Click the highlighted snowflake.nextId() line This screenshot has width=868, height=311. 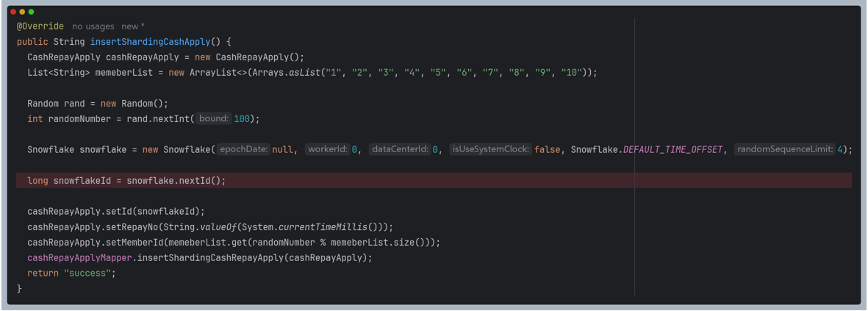(x=126, y=181)
